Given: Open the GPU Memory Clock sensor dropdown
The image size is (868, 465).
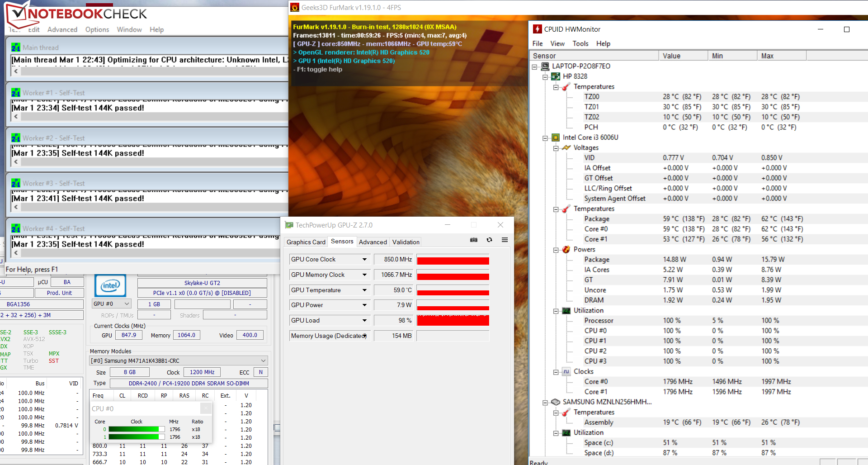Looking at the screenshot, I should tap(364, 275).
